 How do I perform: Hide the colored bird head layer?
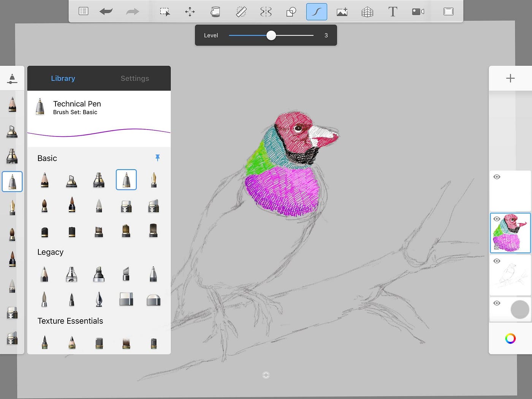(x=497, y=219)
